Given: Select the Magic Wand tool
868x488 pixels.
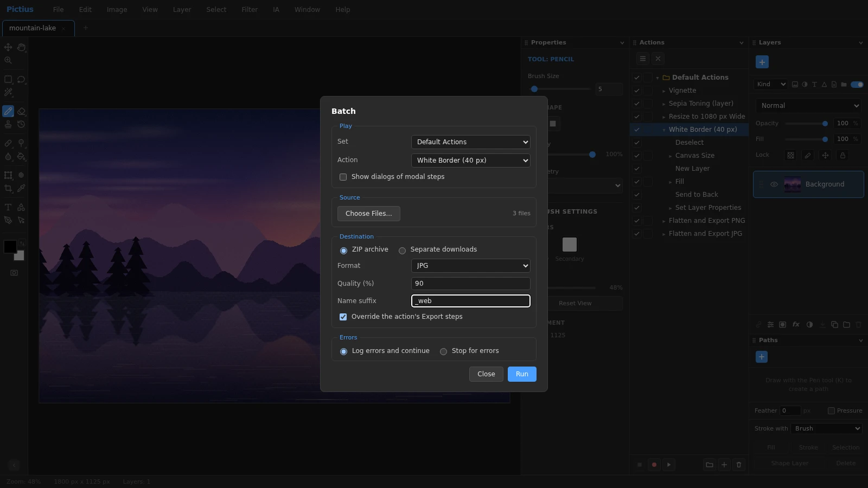Looking at the screenshot, I should 8,92.
